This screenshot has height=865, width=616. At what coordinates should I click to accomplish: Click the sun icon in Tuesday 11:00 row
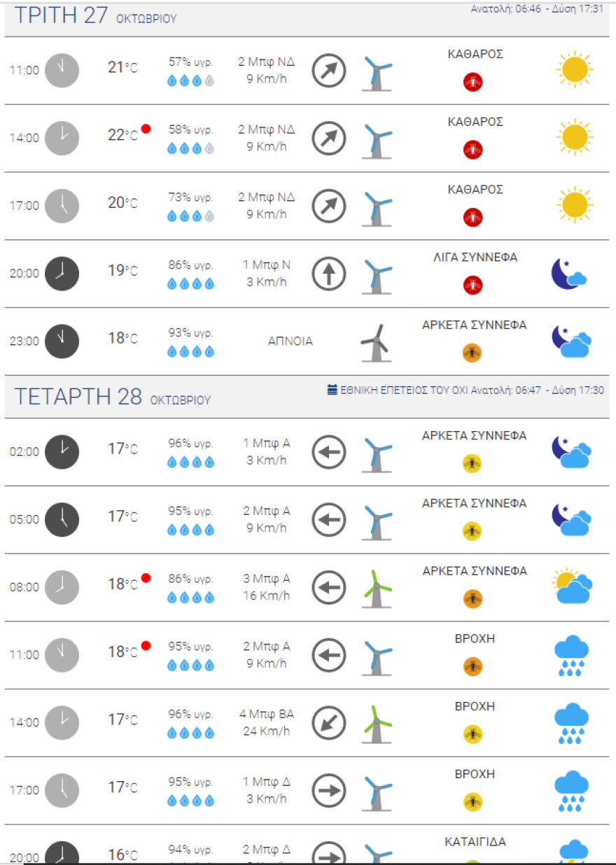pyautogui.click(x=575, y=69)
